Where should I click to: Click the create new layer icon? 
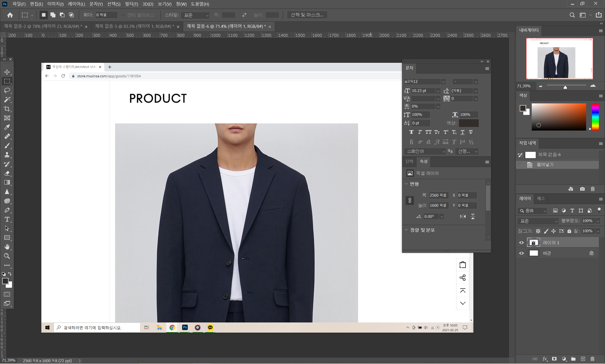583,359
